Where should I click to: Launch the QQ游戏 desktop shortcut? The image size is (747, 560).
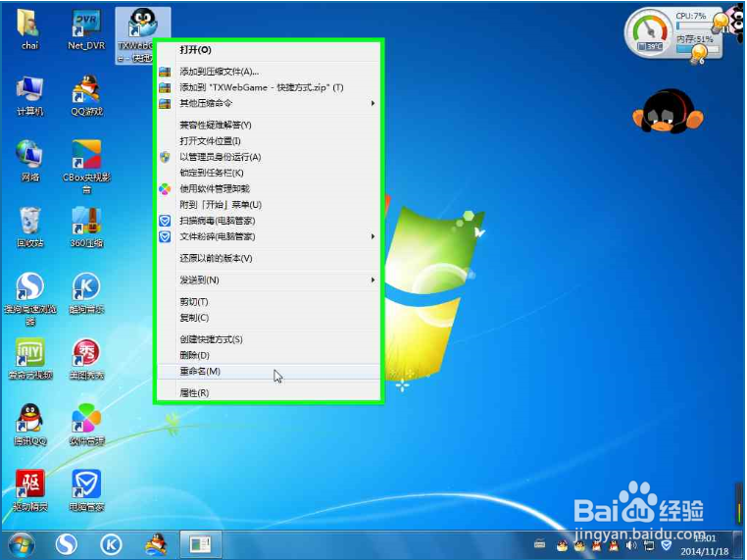[86, 95]
